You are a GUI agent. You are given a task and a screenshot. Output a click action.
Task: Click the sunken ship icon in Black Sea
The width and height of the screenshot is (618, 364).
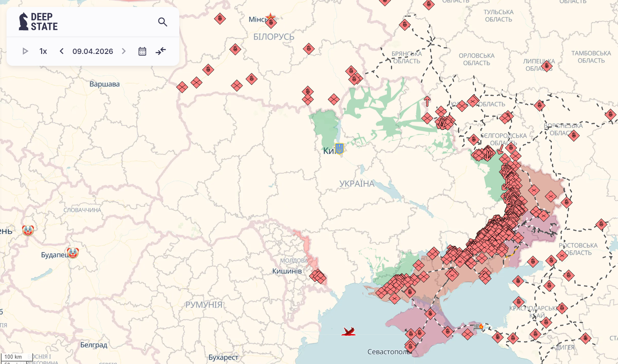point(348,331)
